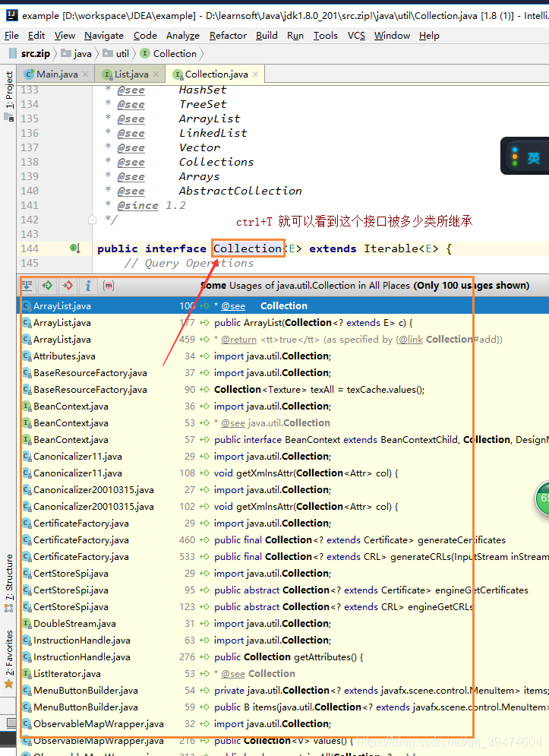Open the Favorites tool window

(x=9, y=653)
